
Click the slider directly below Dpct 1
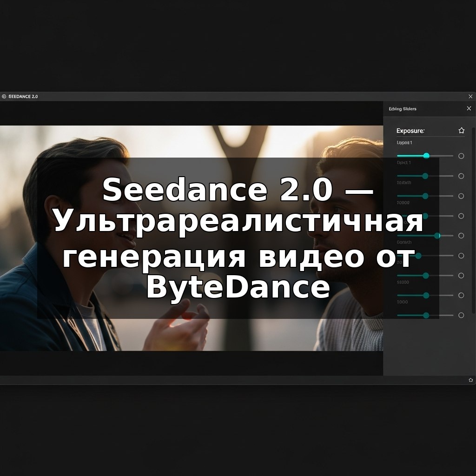tap(425, 176)
